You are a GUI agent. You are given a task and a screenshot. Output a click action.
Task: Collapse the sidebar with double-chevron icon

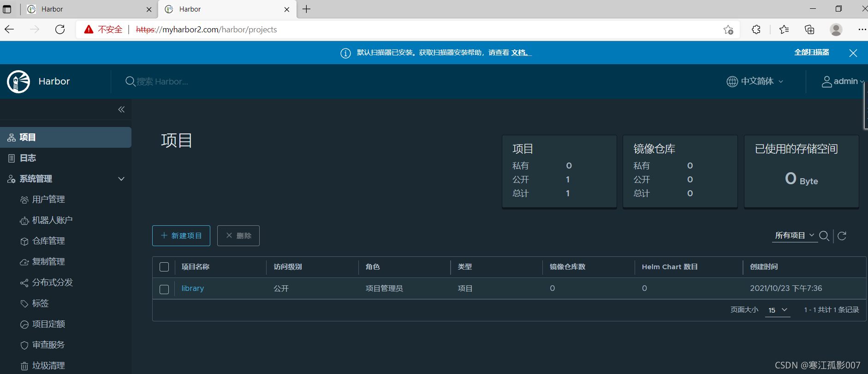pos(121,109)
